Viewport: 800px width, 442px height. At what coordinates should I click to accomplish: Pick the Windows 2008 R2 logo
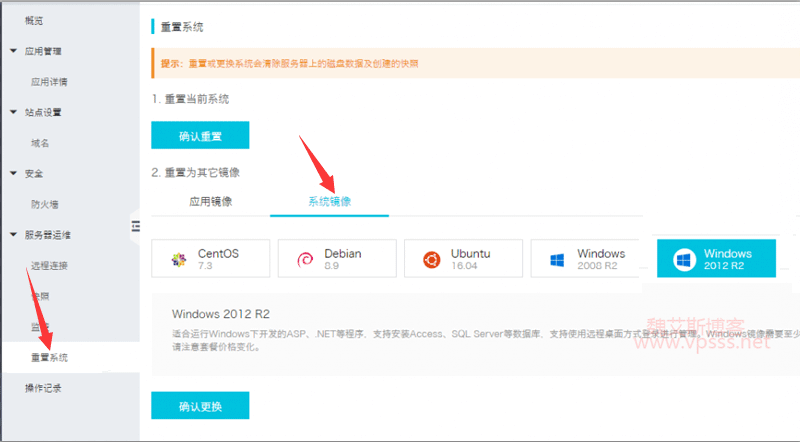tap(557, 260)
